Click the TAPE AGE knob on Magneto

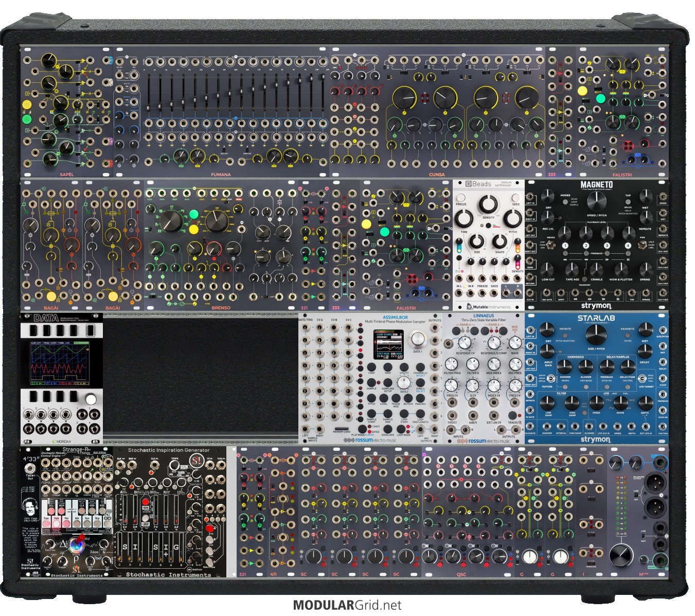click(x=572, y=269)
